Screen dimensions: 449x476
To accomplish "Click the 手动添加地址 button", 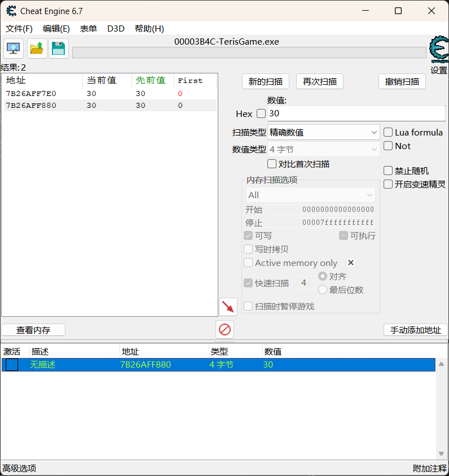I will (415, 330).
